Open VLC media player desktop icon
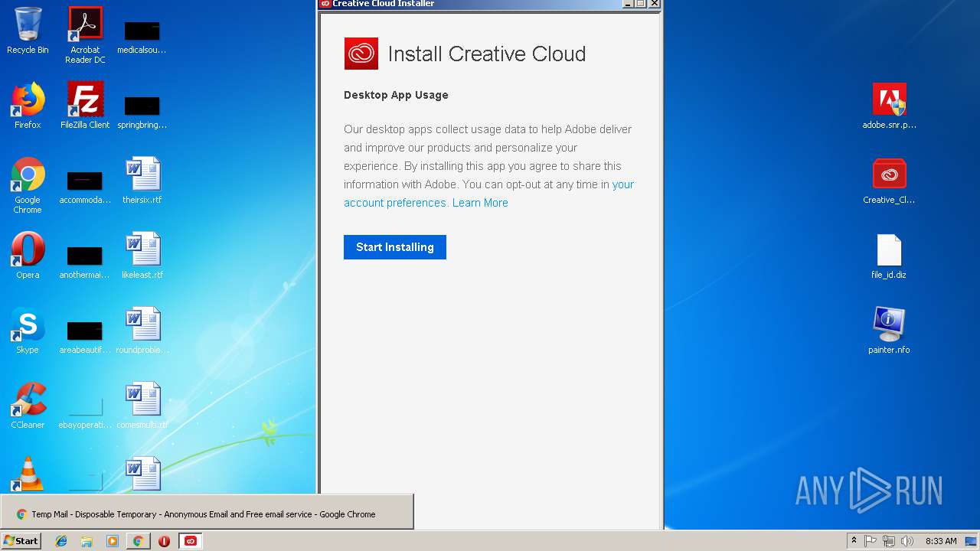 28,474
